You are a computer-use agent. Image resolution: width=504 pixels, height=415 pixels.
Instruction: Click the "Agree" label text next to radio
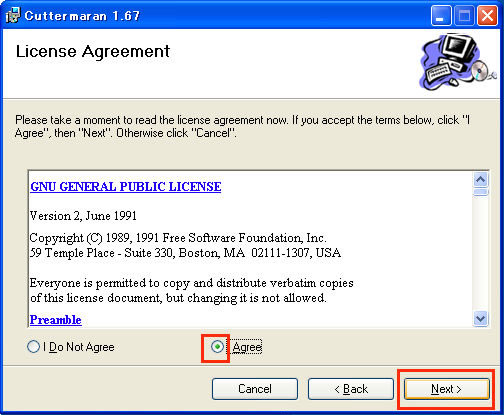(x=247, y=347)
